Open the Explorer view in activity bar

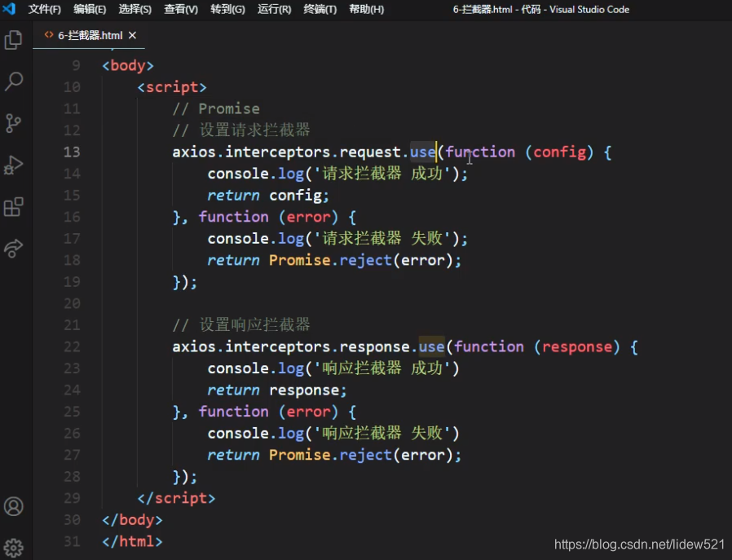coord(13,40)
